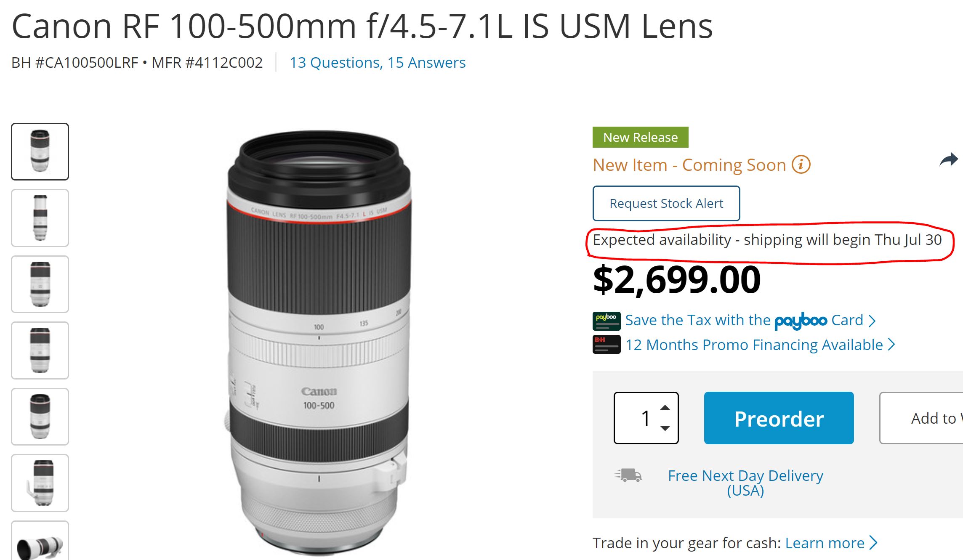
Task: Select the first lens thumbnail
Action: tap(40, 151)
